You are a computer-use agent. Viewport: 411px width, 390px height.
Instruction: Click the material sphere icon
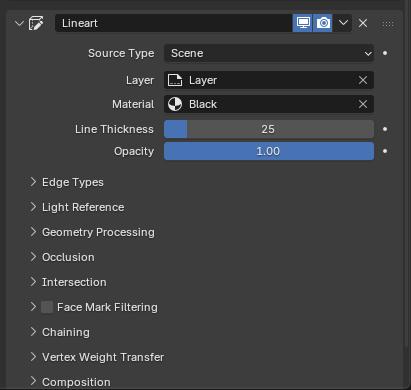coord(175,104)
